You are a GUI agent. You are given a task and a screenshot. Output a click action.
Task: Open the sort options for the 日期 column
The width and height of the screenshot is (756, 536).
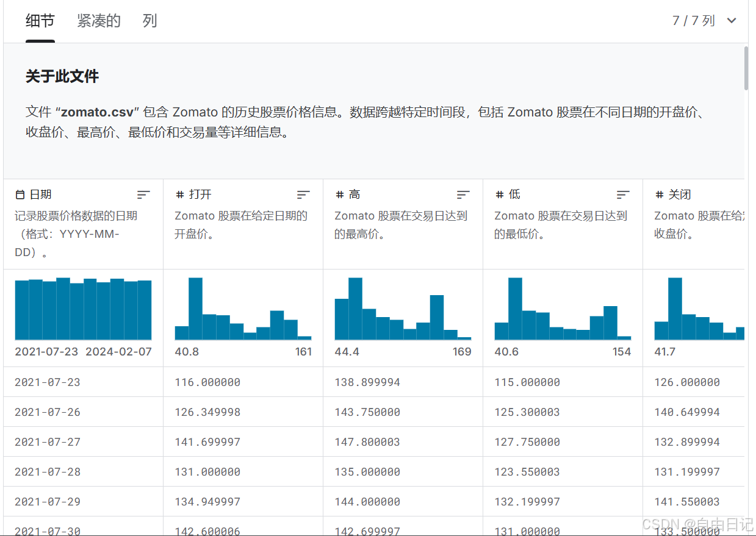point(143,195)
